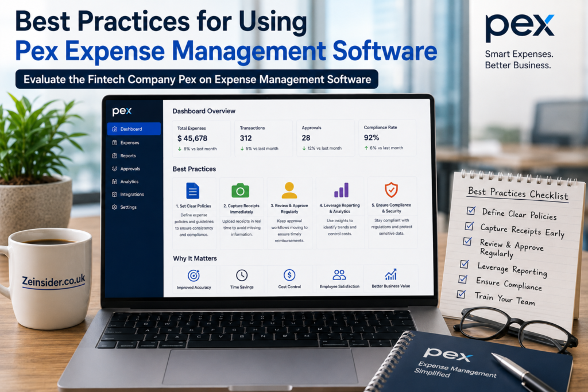Click the 4. Leverage Reporting & Analytics title
Image resolution: width=588 pixels, height=392 pixels.
click(340, 208)
